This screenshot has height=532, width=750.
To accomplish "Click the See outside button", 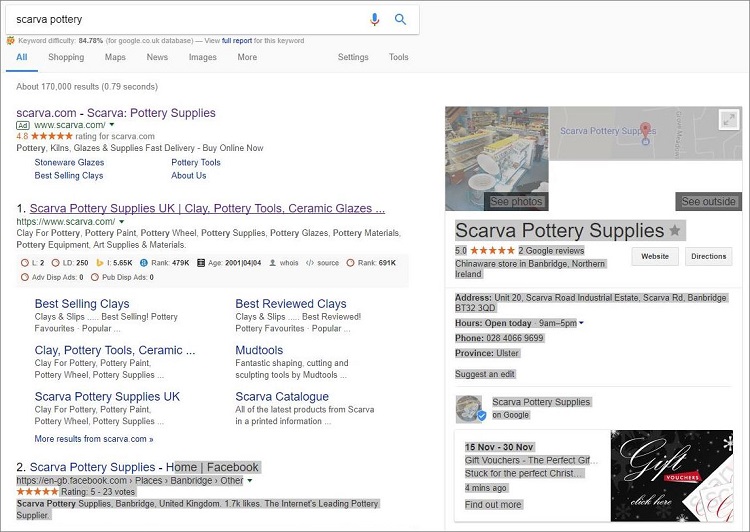I will 708,201.
